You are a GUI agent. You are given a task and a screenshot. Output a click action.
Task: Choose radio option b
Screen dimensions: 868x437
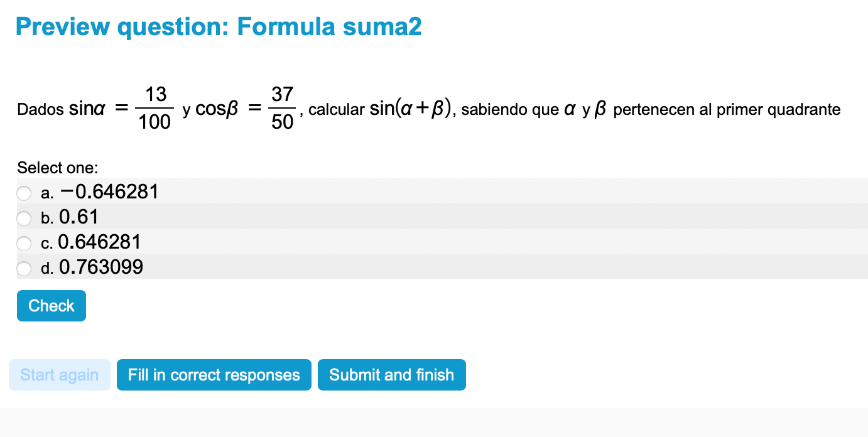tap(24, 218)
